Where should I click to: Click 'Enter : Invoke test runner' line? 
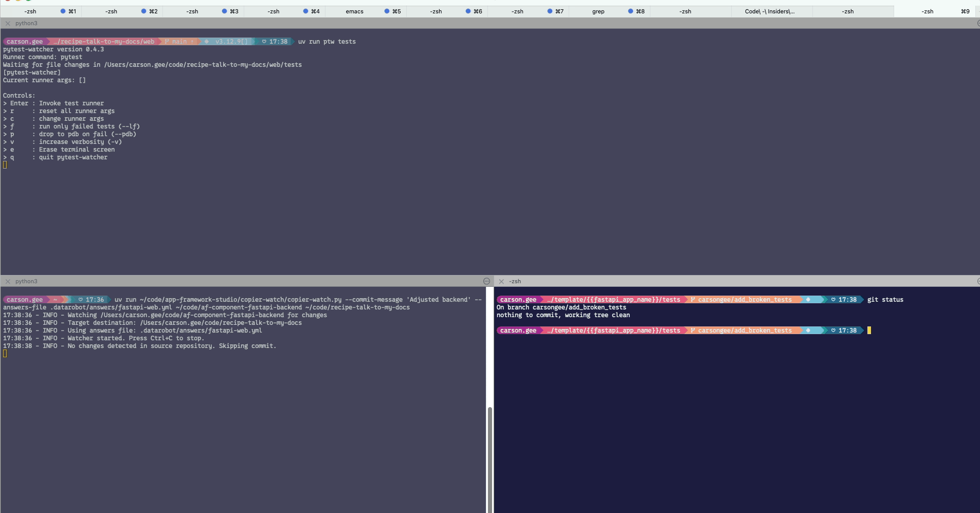[x=53, y=103]
